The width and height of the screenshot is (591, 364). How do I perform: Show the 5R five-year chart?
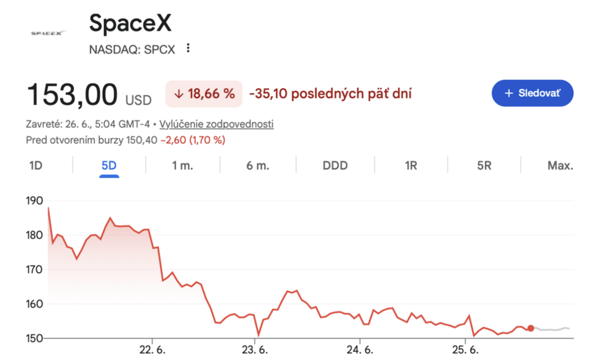(x=484, y=166)
